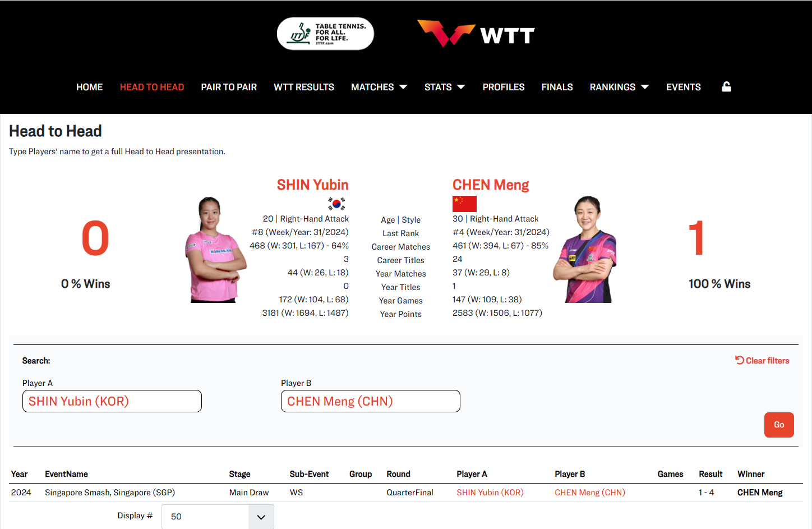Click the 2024 year cell

[x=21, y=493]
